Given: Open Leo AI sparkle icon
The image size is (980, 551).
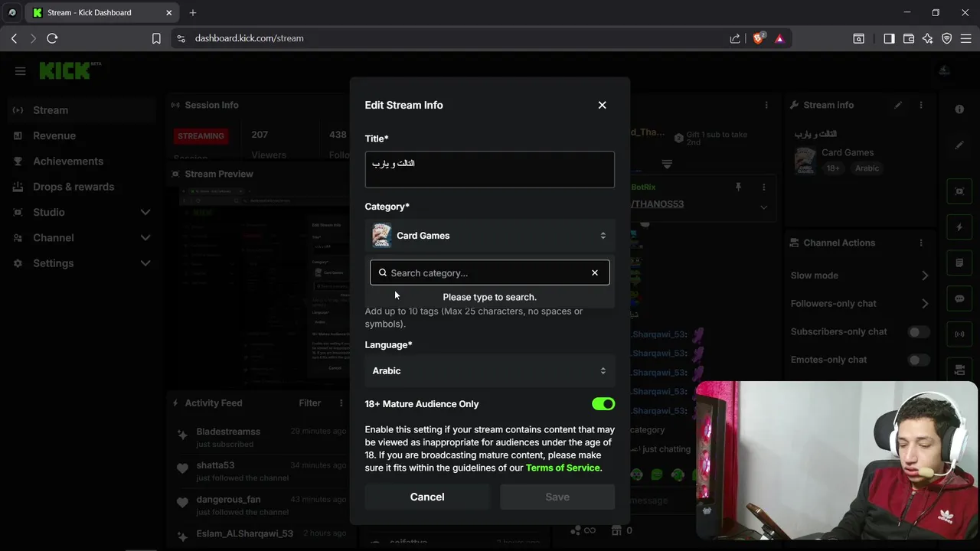Looking at the screenshot, I should (x=928, y=38).
